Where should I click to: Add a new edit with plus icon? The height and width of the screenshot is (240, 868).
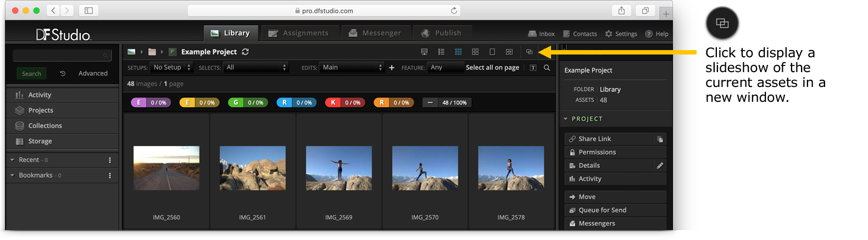(392, 68)
